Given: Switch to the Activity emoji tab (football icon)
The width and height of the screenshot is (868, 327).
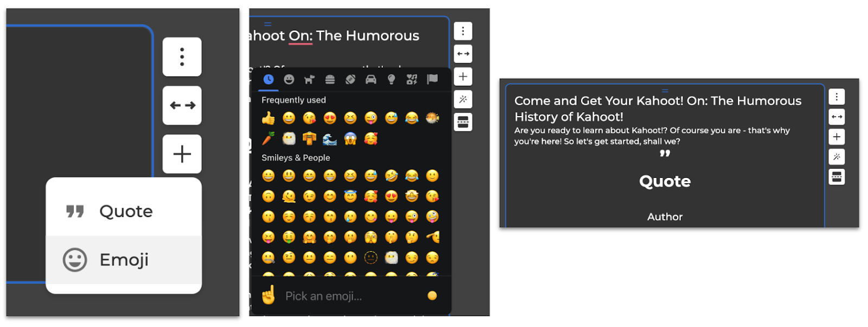Looking at the screenshot, I should 350,80.
